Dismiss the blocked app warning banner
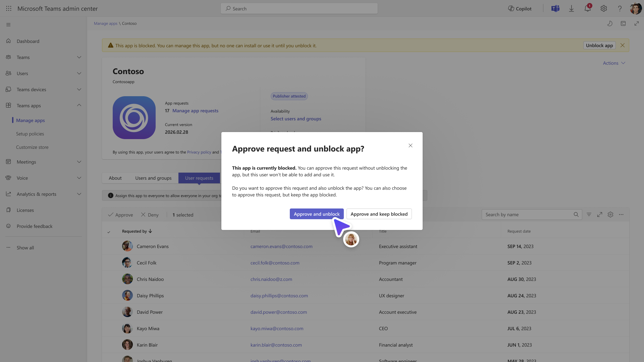 click(x=623, y=45)
